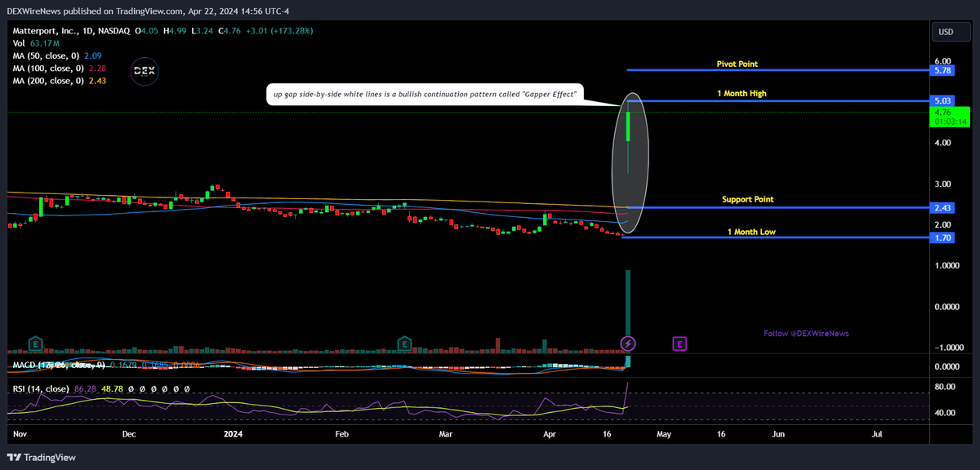Click the 6.00 price axis label
This screenshot has height=470, width=980.
(942, 61)
